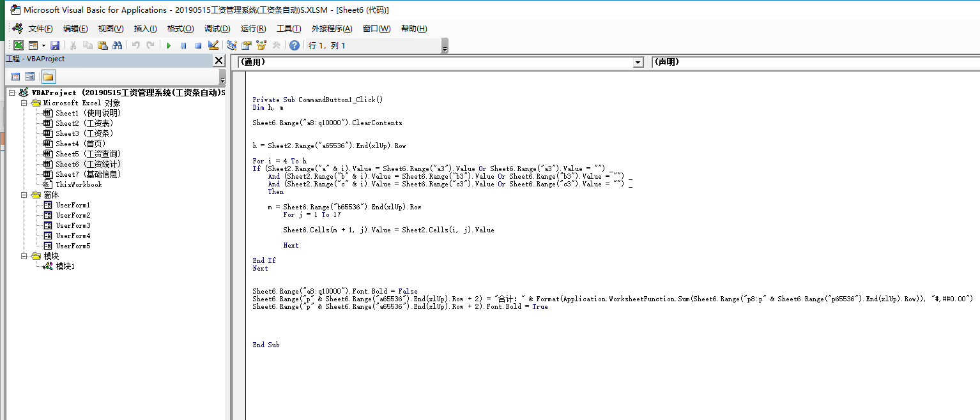The height and width of the screenshot is (420, 980).
Task: Save the workbook with the floppy icon
Action: coord(55,45)
